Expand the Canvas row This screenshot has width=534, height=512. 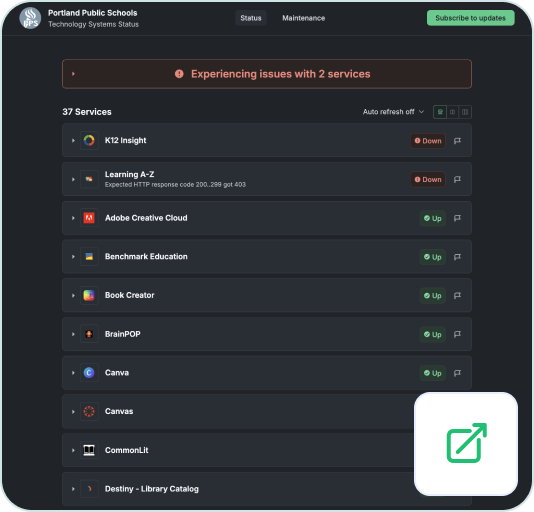coord(73,412)
